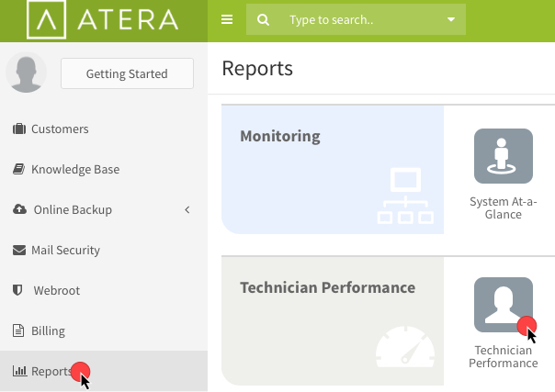Expand the Online Backup submenu chevron
Screen dimensions: 555x392
[187, 209]
